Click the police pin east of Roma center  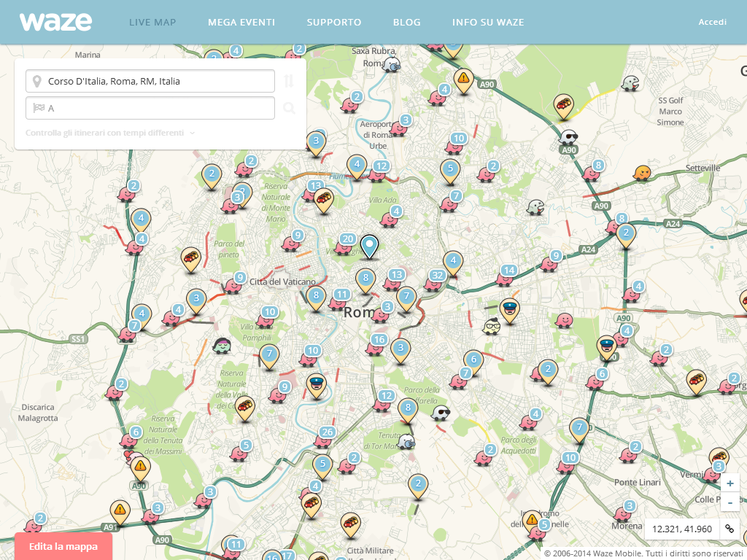[509, 310]
